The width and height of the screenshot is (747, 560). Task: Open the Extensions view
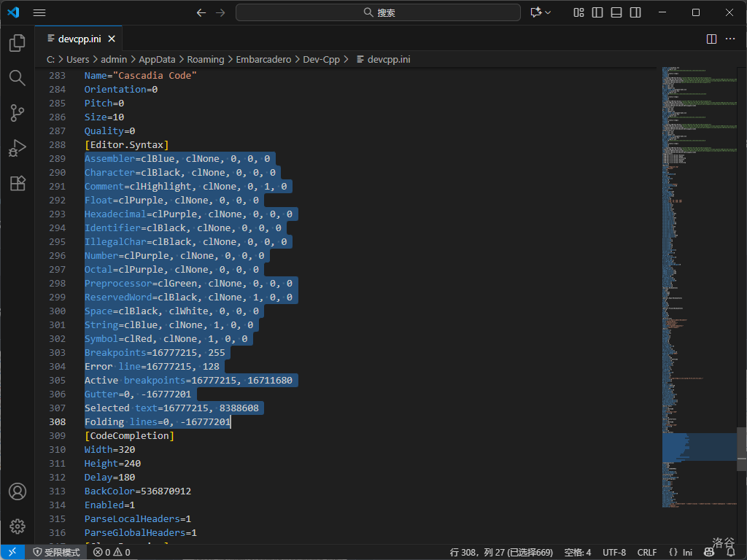pyautogui.click(x=18, y=183)
